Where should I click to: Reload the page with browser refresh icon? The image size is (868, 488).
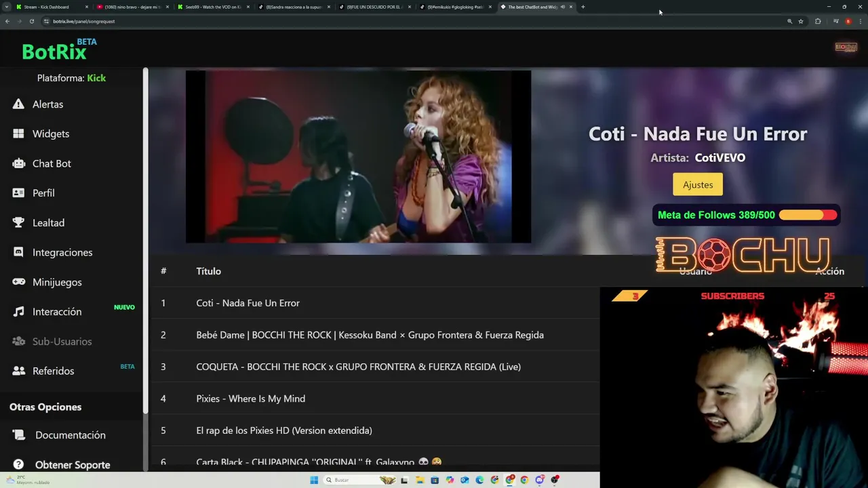point(31,21)
